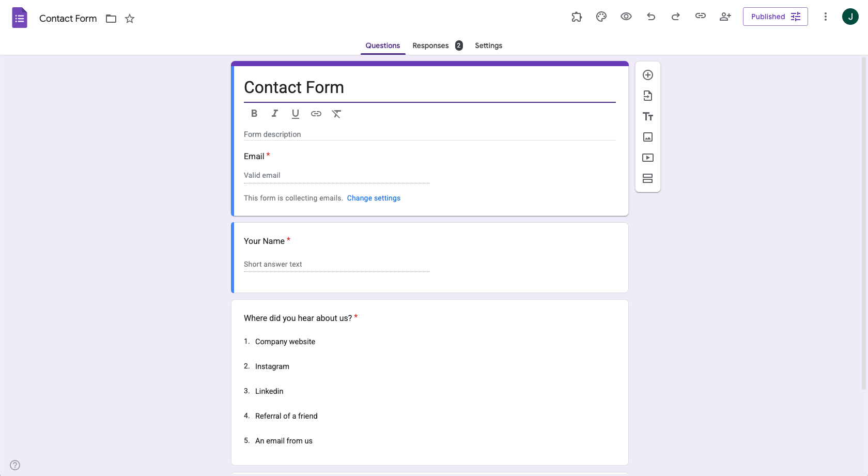Add an image using the sidebar icon
The width and height of the screenshot is (868, 476).
click(x=647, y=137)
